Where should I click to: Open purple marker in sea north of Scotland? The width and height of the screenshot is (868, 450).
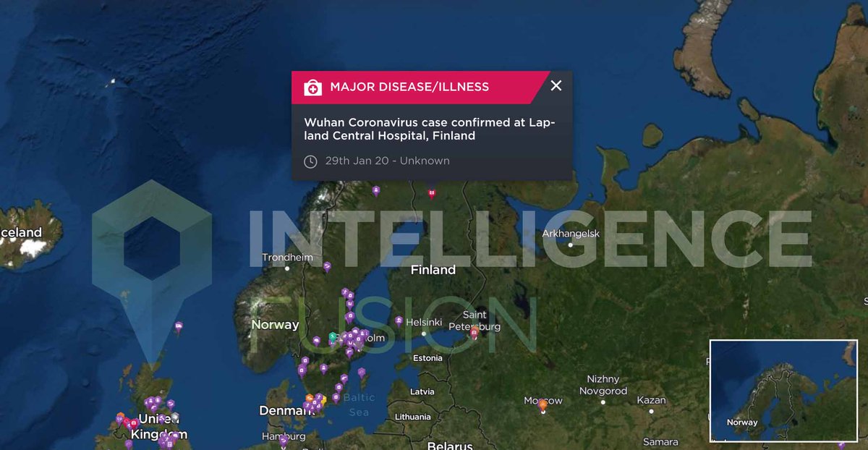point(179,328)
